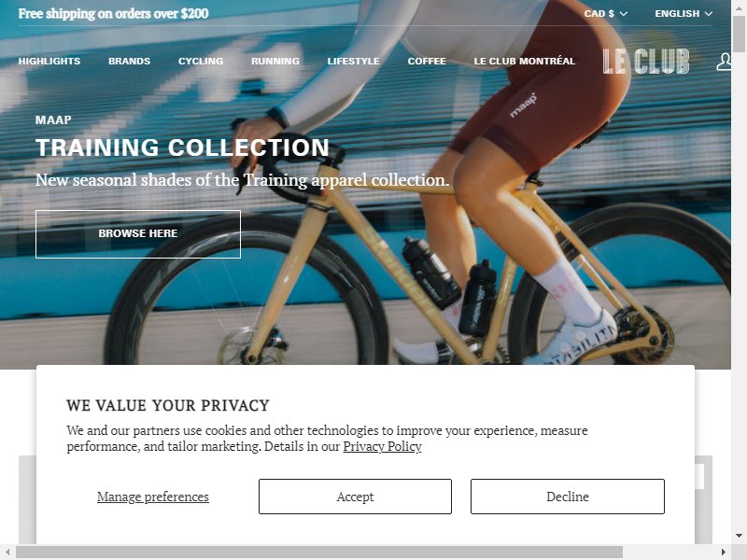Decline the cookie privacy notice
Image resolution: width=747 pixels, height=560 pixels.
click(568, 497)
